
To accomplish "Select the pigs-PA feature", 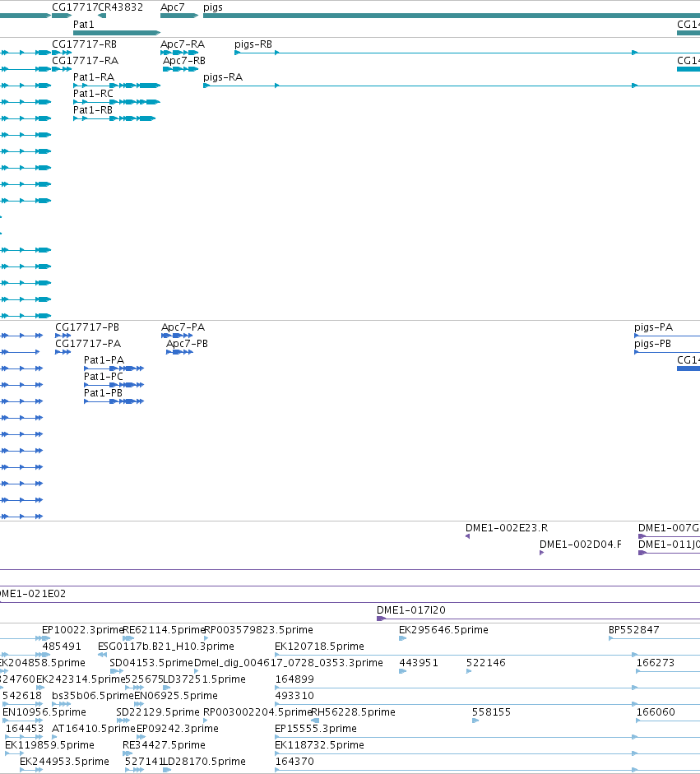I will click(x=653, y=327).
